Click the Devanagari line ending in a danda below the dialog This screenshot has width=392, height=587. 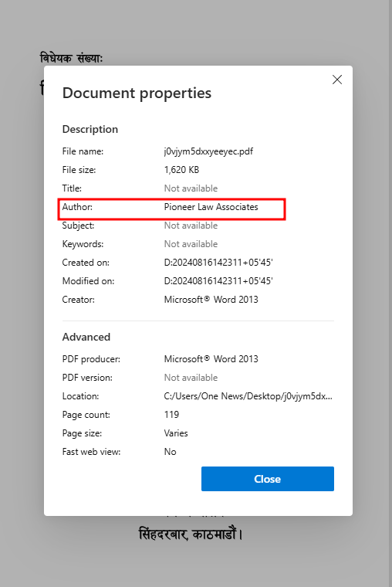191,534
